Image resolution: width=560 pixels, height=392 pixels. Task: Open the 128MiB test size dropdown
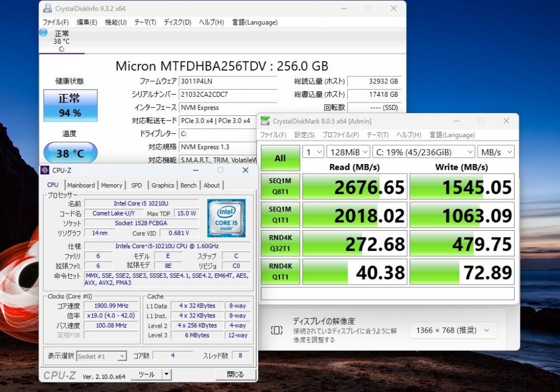point(348,152)
